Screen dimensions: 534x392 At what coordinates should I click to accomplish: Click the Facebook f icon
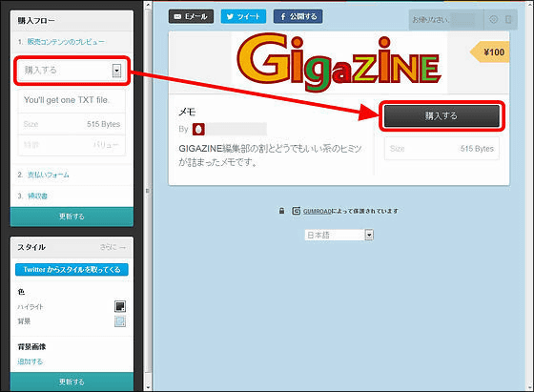point(282,16)
